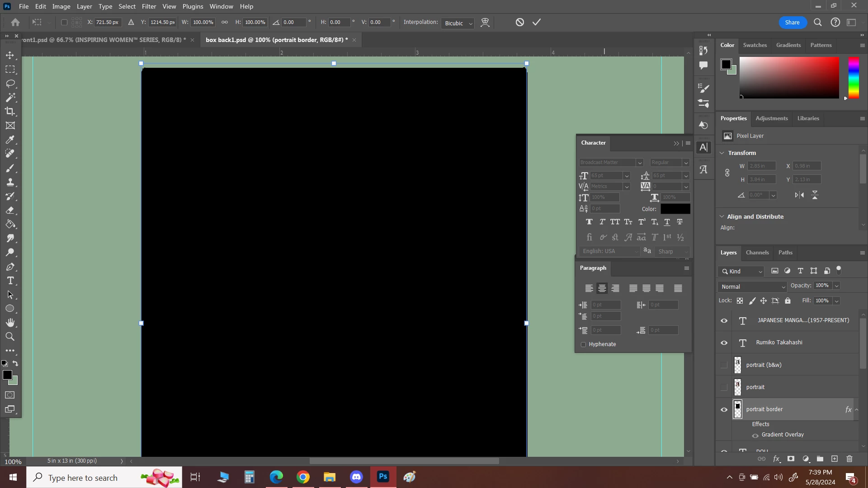Viewport: 868px width, 488px height.
Task: Hide the Rumiko Takahashi text layer
Action: (x=724, y=343)
